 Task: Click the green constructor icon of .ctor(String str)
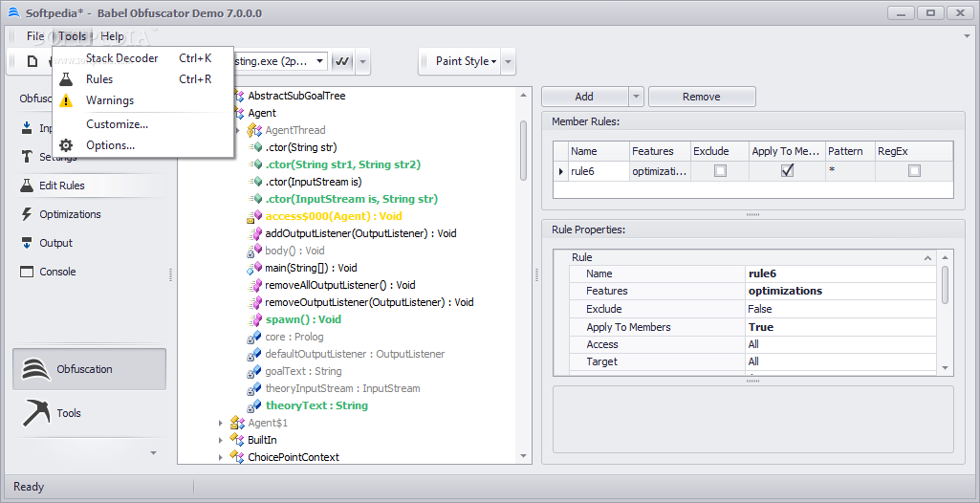(x=255, y=147)
